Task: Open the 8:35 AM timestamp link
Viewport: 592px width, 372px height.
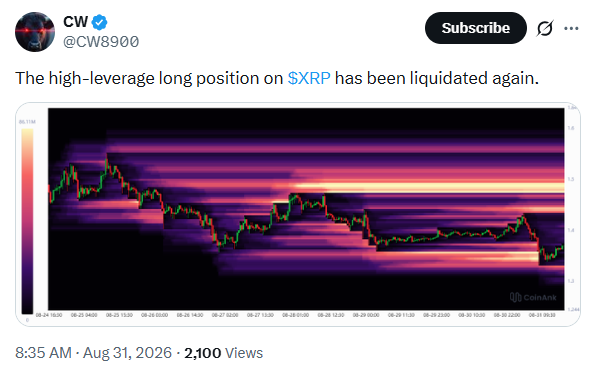Action: pos(43,353)
